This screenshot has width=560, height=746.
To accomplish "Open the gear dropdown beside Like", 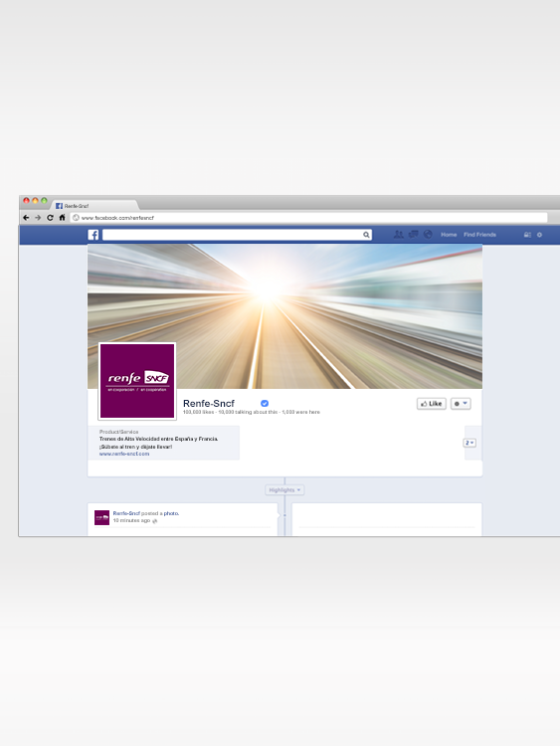I will [x=461, y=404].
